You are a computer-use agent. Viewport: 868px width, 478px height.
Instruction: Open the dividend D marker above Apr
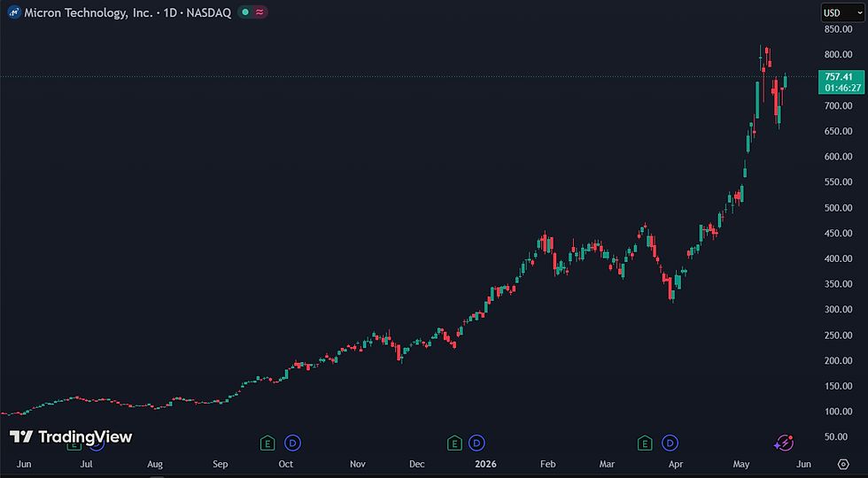(670, 443)
